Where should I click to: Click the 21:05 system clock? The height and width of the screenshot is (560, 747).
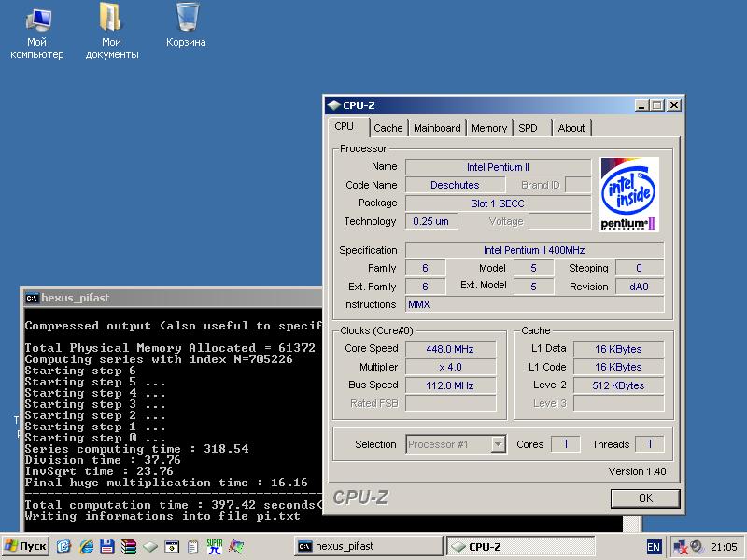724,547
